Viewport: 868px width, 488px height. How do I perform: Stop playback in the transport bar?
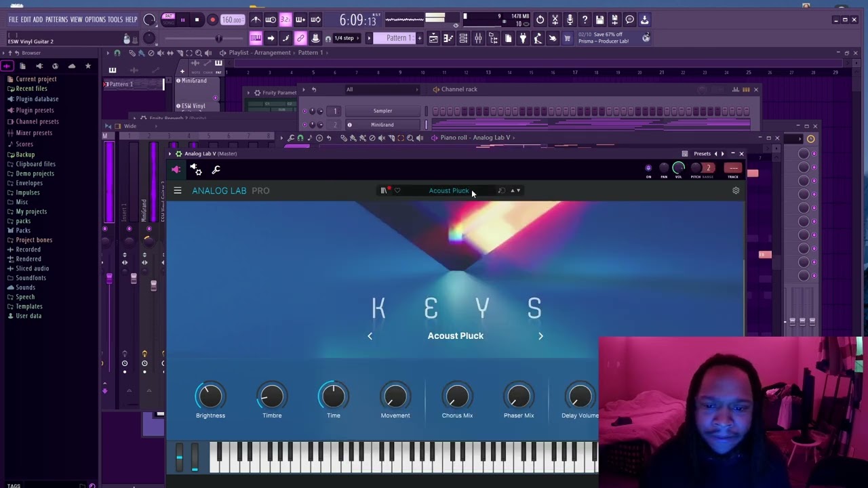tap(197, 20)
